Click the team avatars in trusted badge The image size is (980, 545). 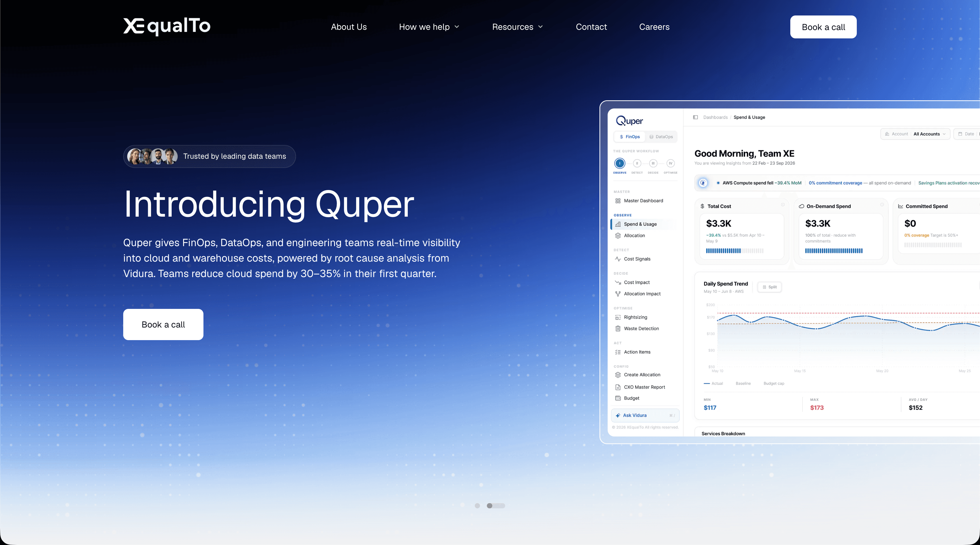[152, 156]
